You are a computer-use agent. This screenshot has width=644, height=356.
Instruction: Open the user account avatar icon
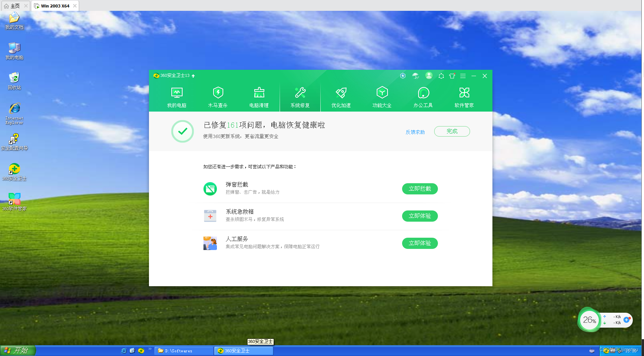click(429, 76)
